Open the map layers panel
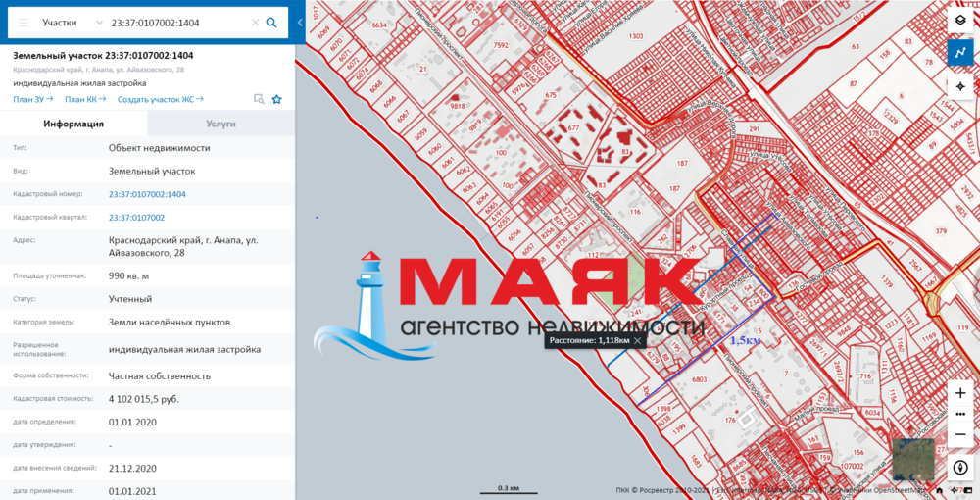Viewport: 980px width, 500px height. [960, 20]
